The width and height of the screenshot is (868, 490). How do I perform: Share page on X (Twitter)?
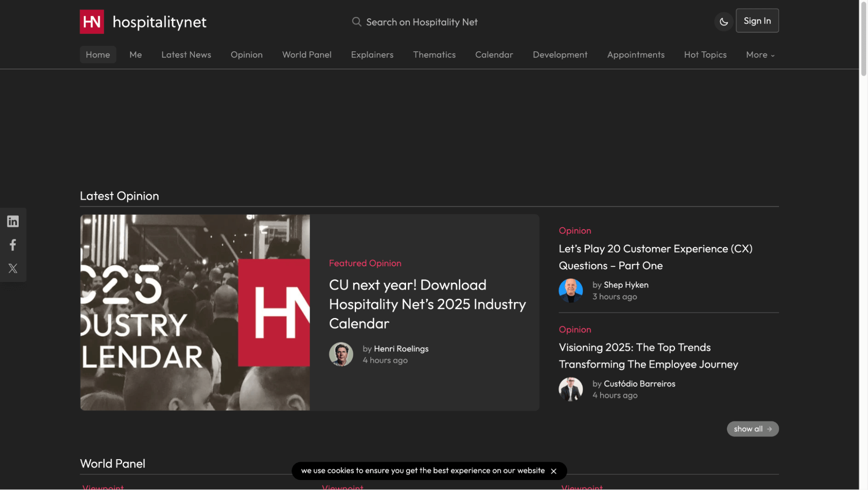13,268
